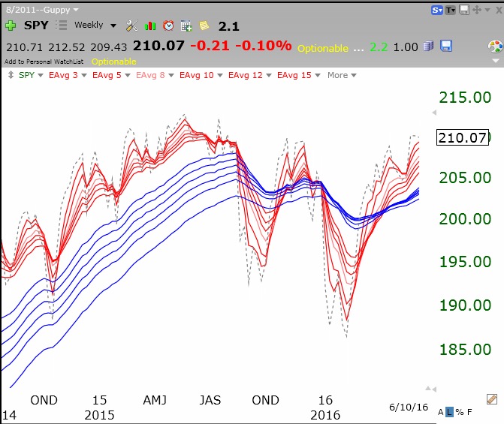
Task: Click the high price 212.52
Action: pyautogui.click(x=67, y=47)
